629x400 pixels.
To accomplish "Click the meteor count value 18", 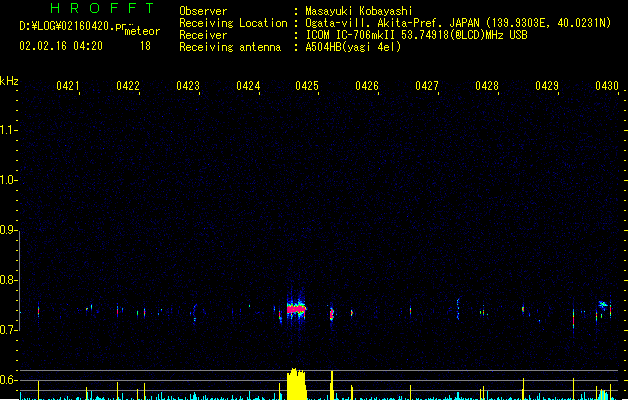I will coord(145,46).
